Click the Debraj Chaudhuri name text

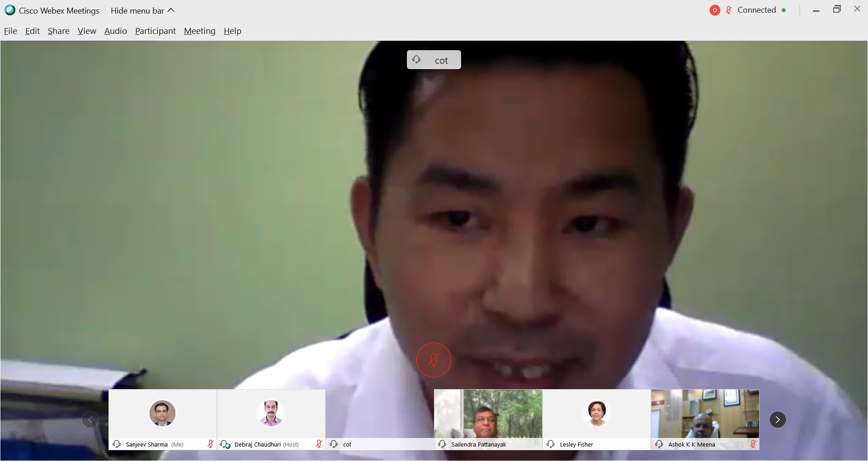[x=257, y=444]
